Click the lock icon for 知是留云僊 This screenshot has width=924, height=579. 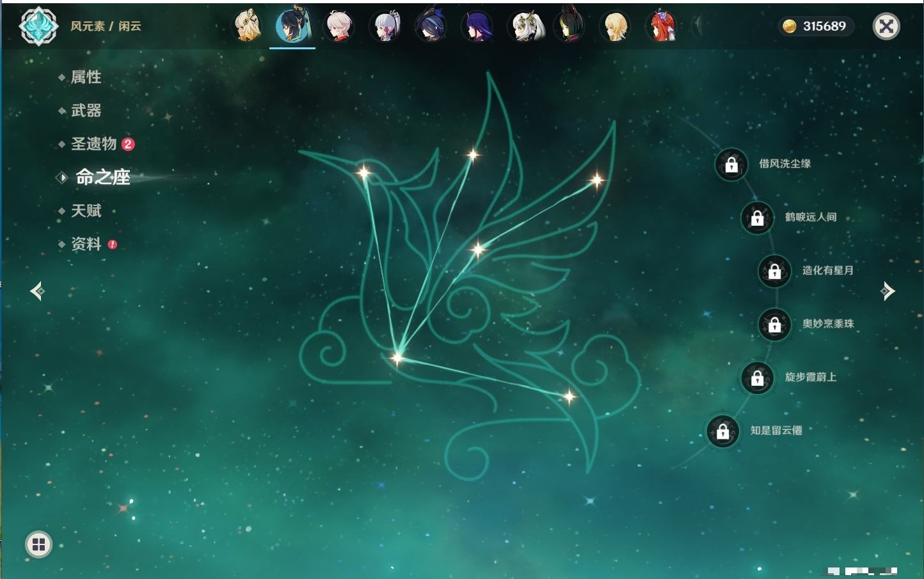[x=722, y=431]
